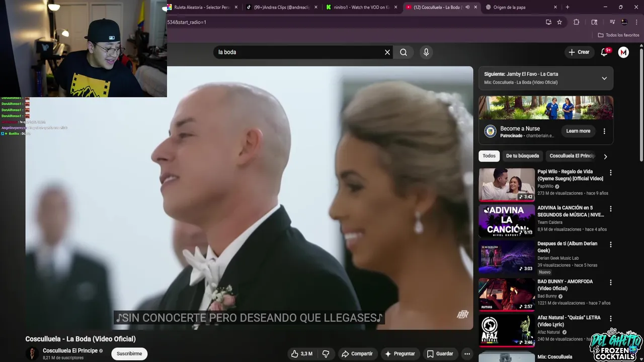Dislike the video with thumbs down
This screenshot has width=644, height=362.
[x=326, y=354]
